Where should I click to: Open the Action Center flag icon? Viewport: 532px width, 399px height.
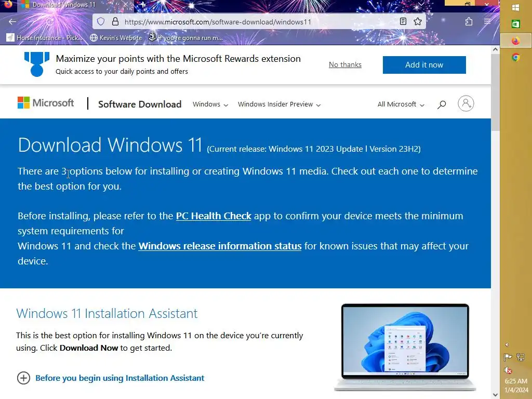pyautogui.click(x=508, y=357)
